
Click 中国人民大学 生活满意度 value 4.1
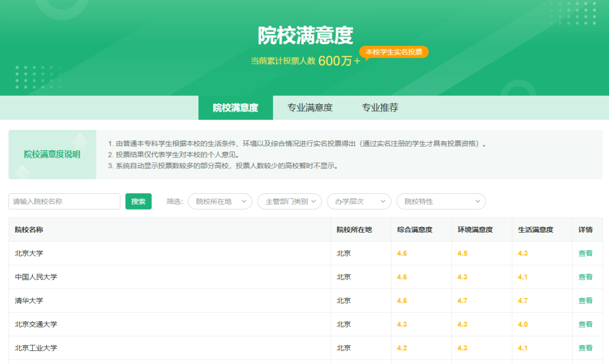coord(523,277)
